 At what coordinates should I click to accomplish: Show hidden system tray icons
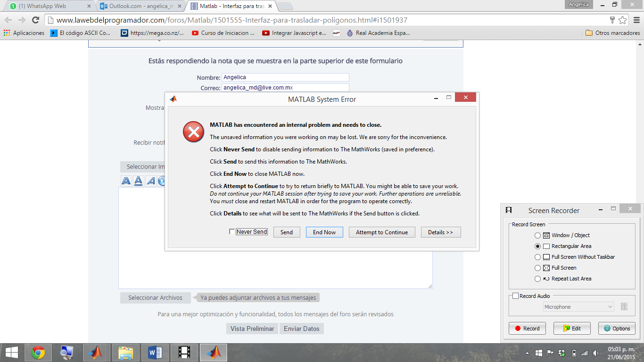[528, 353]
